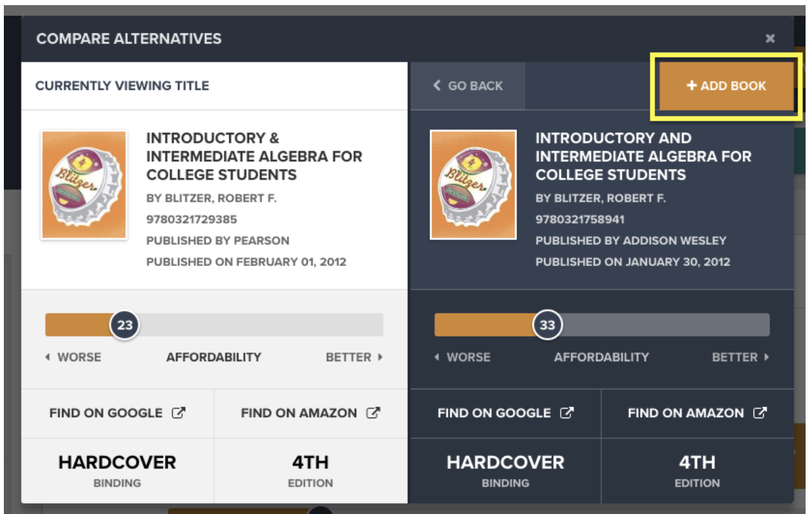Image resolution: width=812 pixels, height=514 pixels.
Task: Click the plus icon on Add Book
Action: coord(692,86)
